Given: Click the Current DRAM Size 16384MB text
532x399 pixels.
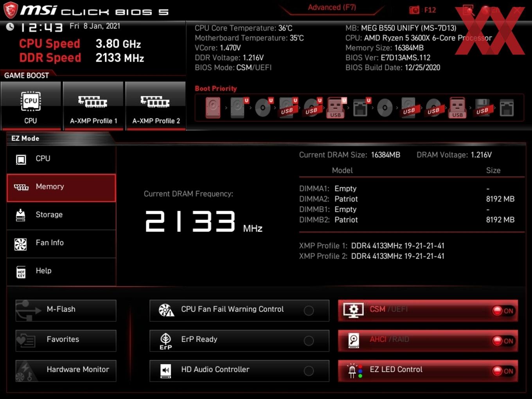Looking at the screenshot, I should [350, 155].
